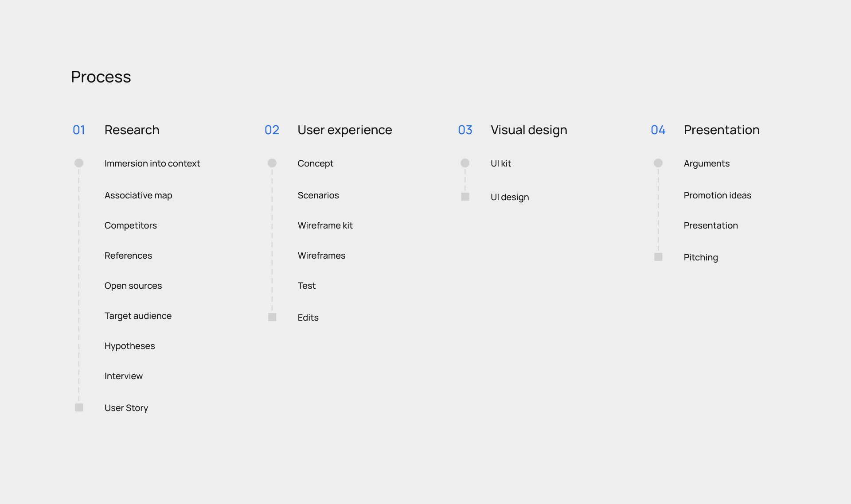Click the square marker beside Pitching
This screenshot has width=851, height=504.
click(658, 257)
